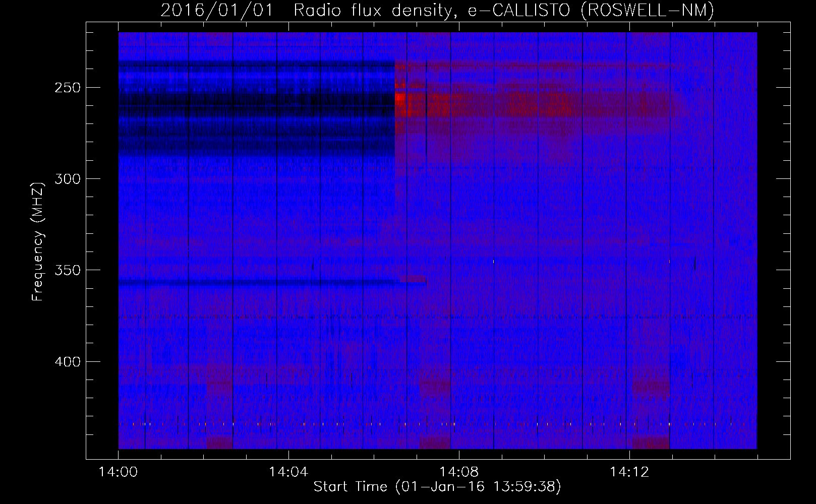Image resolution: width=816 pixels, height=504 pixels.
Task: Click the plot title '2016/01/01 Radio flux density'
Action: [x=307, y=10]
